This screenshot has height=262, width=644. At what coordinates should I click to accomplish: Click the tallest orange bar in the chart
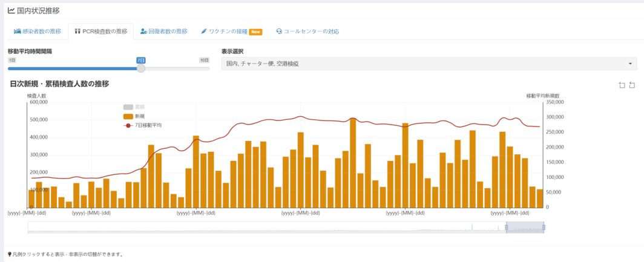[x=353, y=163]
